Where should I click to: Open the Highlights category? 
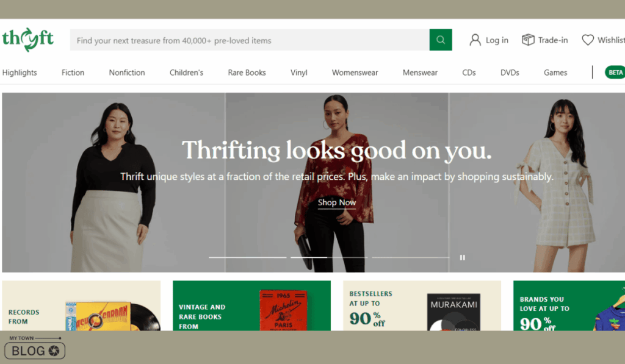tap(20, 73)
